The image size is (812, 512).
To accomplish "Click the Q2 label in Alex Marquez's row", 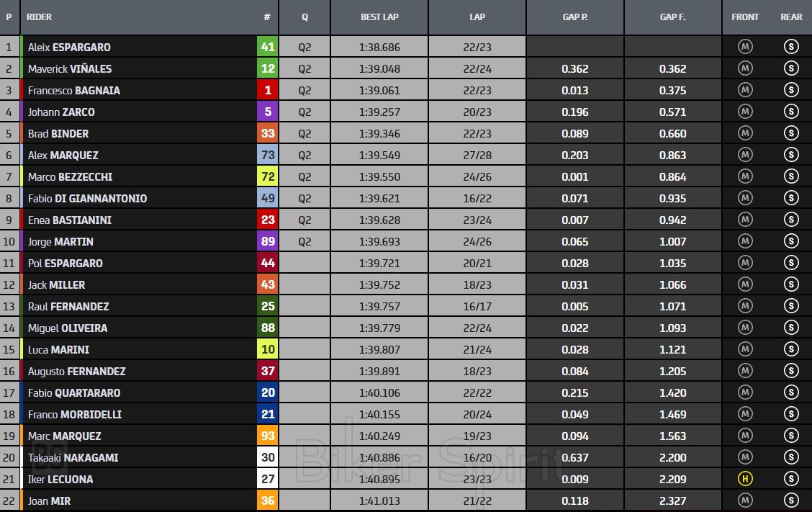I will pos(304,156).
